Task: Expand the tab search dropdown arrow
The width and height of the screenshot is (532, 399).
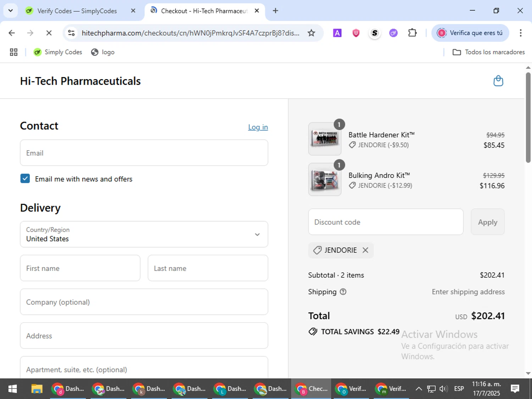Action: pos(10,11)
